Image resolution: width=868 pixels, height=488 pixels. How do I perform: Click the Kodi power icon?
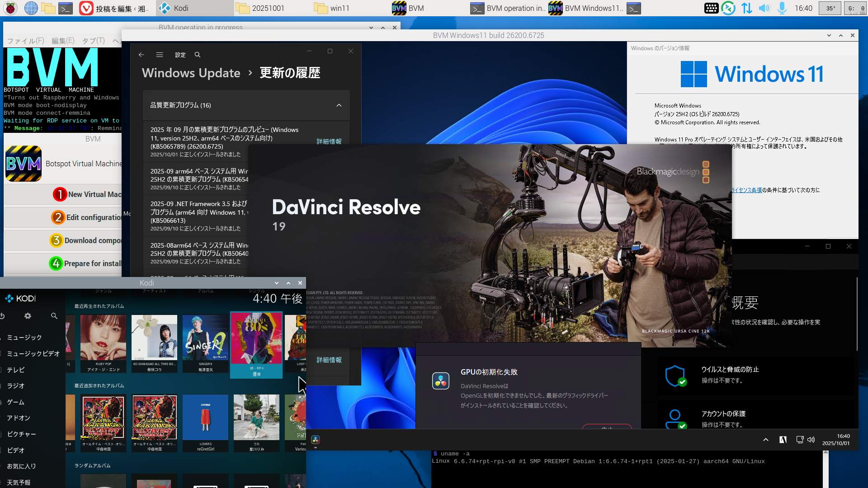(2, 316)
